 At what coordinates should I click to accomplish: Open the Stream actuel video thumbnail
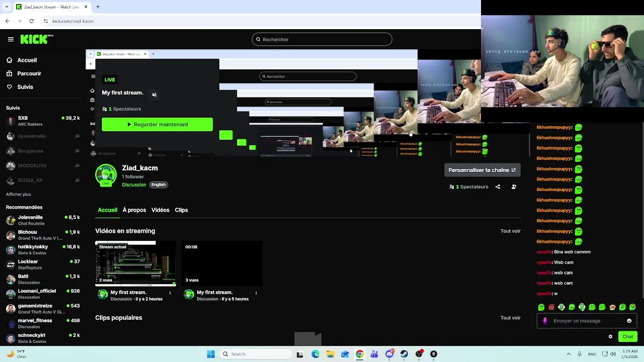coord(135,263)
